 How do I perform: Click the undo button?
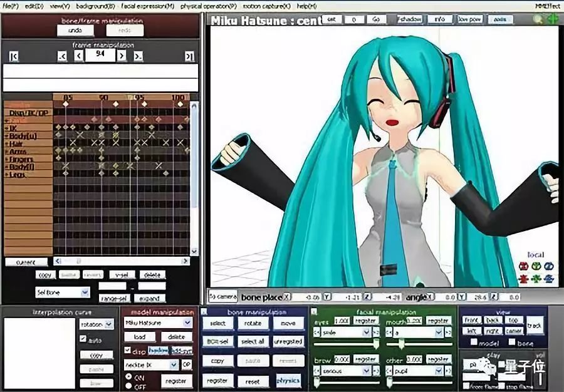[75, 31]
